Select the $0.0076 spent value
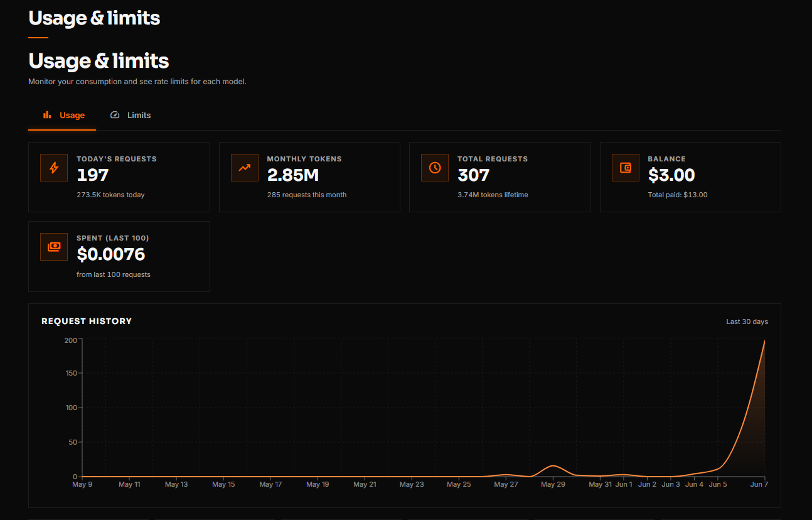 (x=111, y=254)
